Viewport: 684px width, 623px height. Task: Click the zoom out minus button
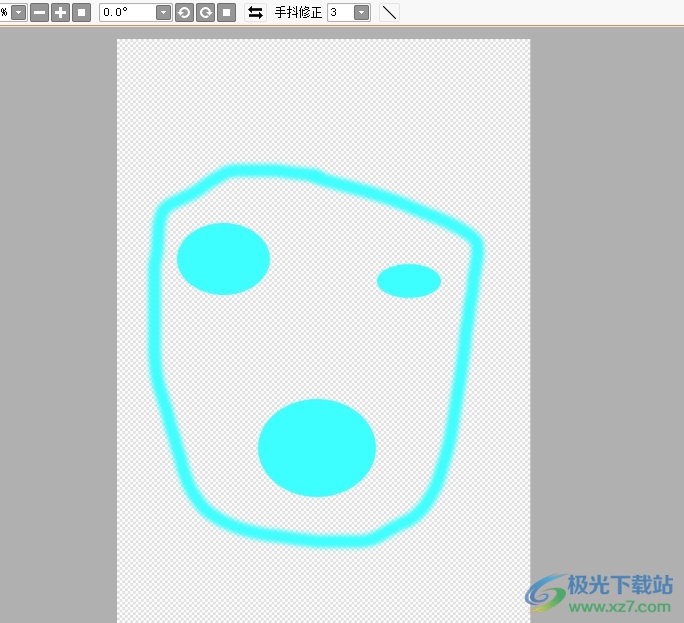[39, 13]
